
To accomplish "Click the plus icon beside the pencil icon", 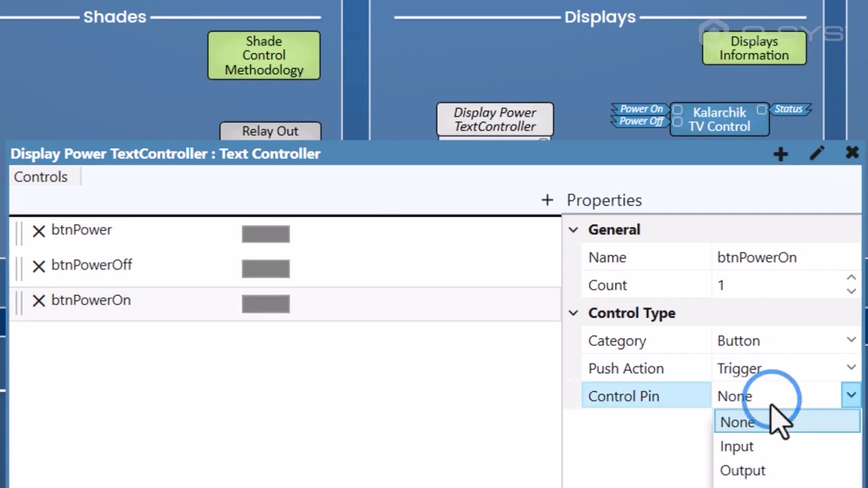I will [x=780, y=154].
